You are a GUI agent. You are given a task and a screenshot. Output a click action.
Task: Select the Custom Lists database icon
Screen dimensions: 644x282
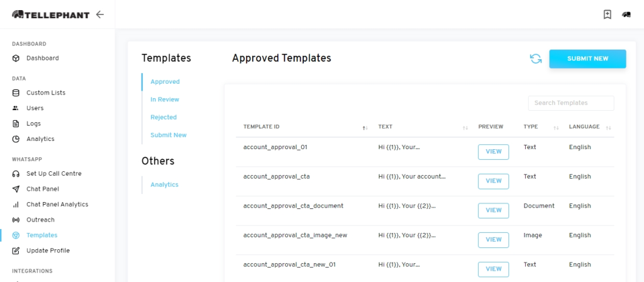coord(16,93)
